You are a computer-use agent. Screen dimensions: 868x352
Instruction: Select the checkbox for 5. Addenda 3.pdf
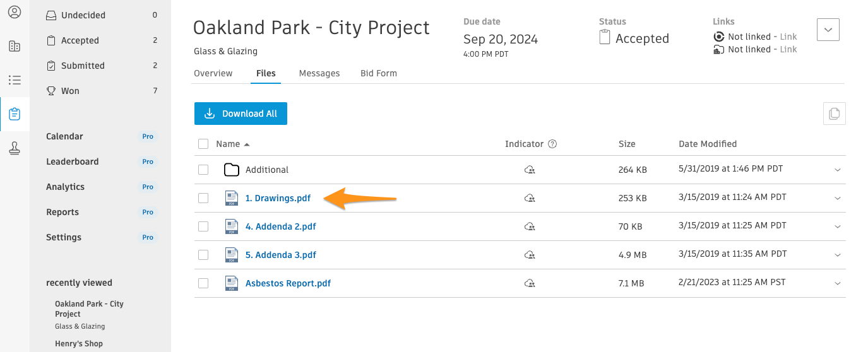click(203, 255)
